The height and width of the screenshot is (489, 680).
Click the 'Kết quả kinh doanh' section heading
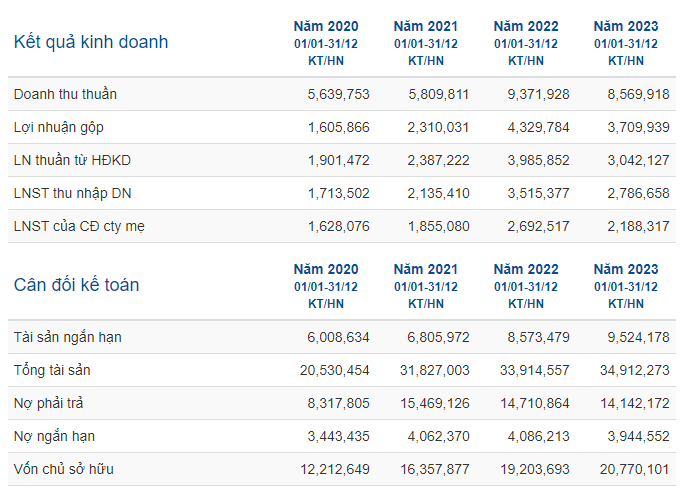tap(91, 43)
